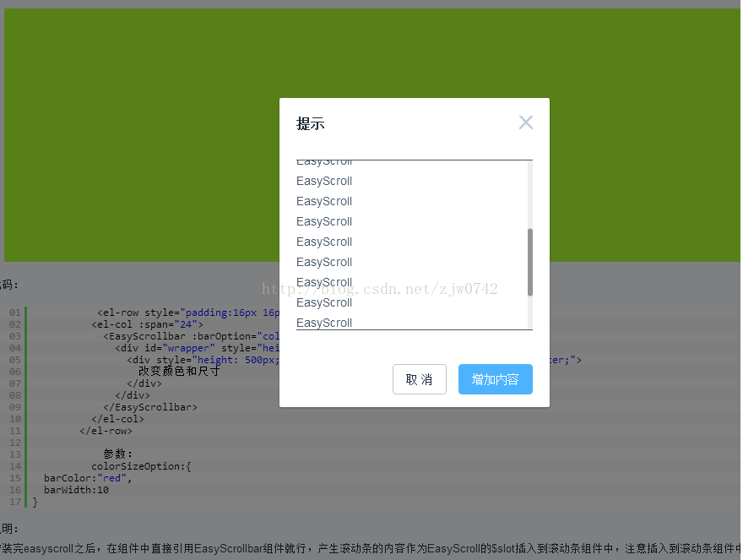Close the 提示 dialog with X icon
Screen dimensions: 743x560
pyautogui.click(x=525, y=122)
